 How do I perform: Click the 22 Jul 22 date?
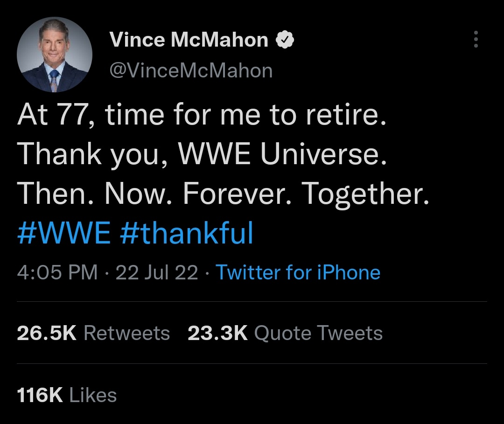click(157, 272)
